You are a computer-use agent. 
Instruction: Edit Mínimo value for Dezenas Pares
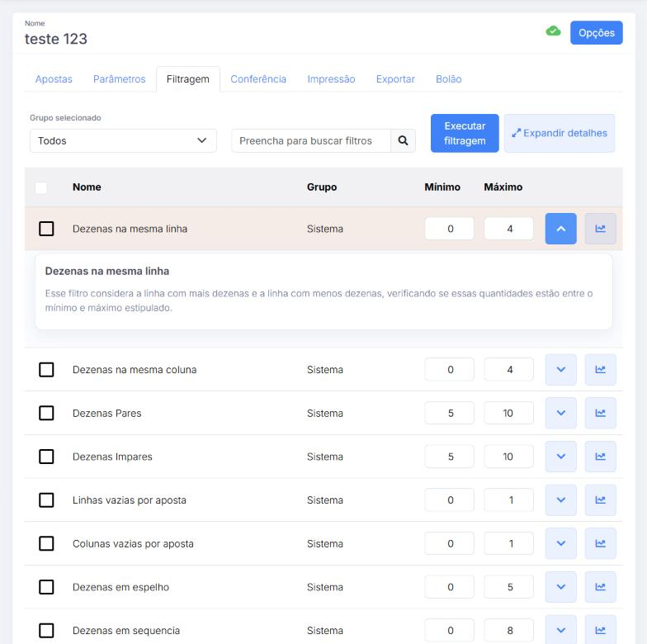pyautogui.click(x=449, y=413)
